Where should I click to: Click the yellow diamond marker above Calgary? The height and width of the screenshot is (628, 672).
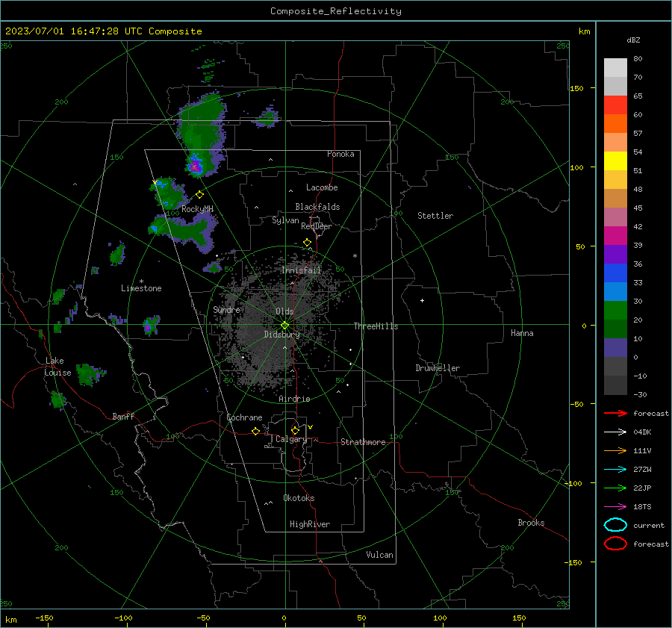tap(295, 430)
